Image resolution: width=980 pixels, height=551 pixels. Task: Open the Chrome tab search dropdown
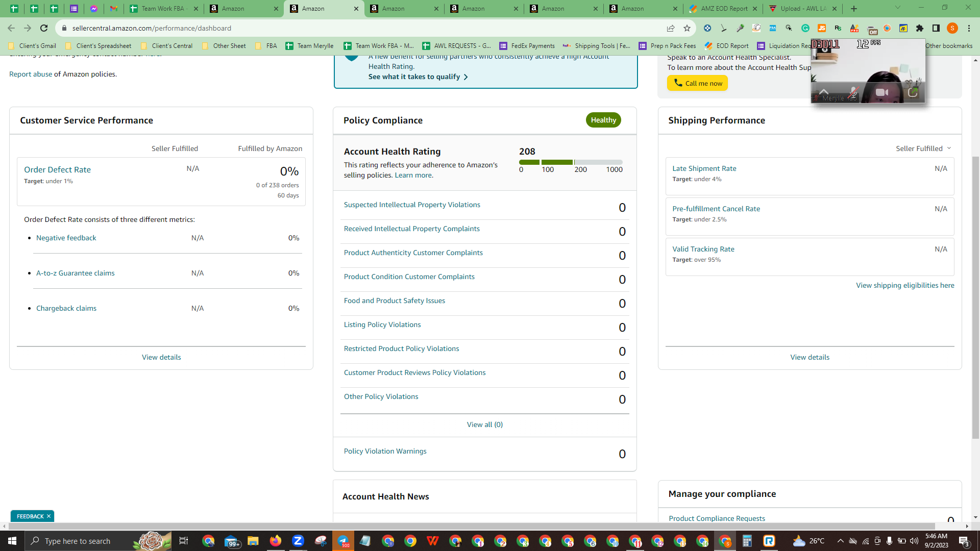click(x=898, y=8)
